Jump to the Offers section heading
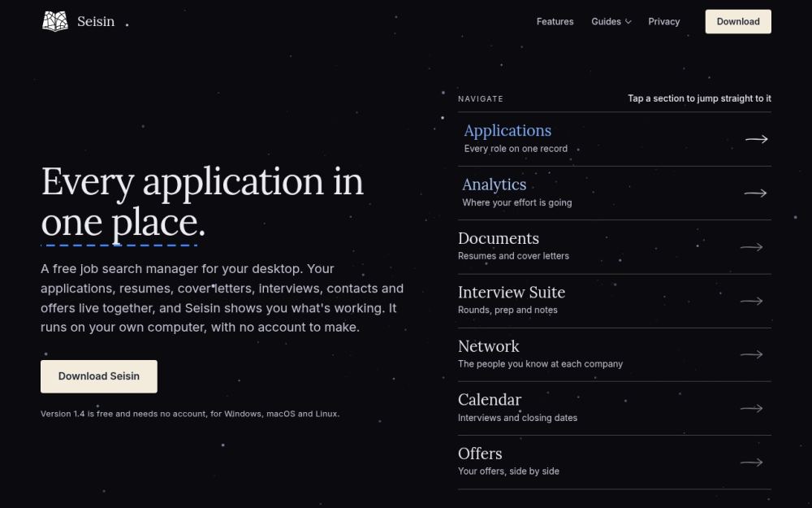 pos(480,454)
